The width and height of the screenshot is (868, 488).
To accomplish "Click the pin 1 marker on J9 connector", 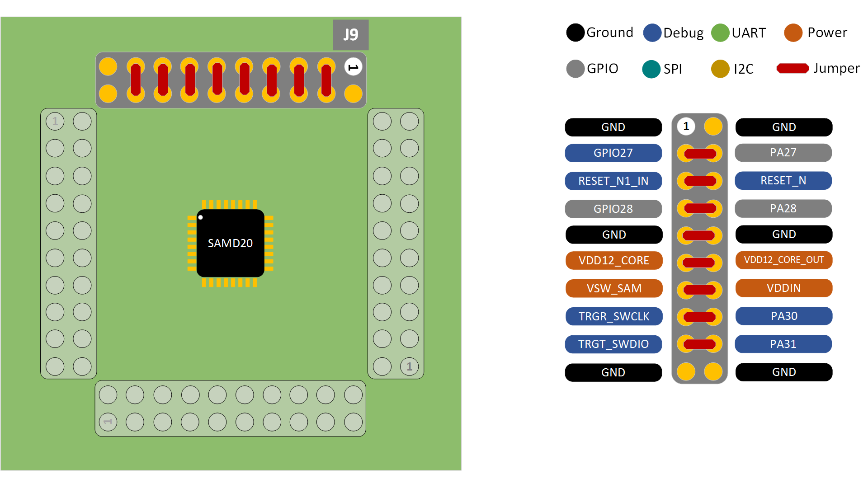I will pyautogui.click(x=352, y=66).
